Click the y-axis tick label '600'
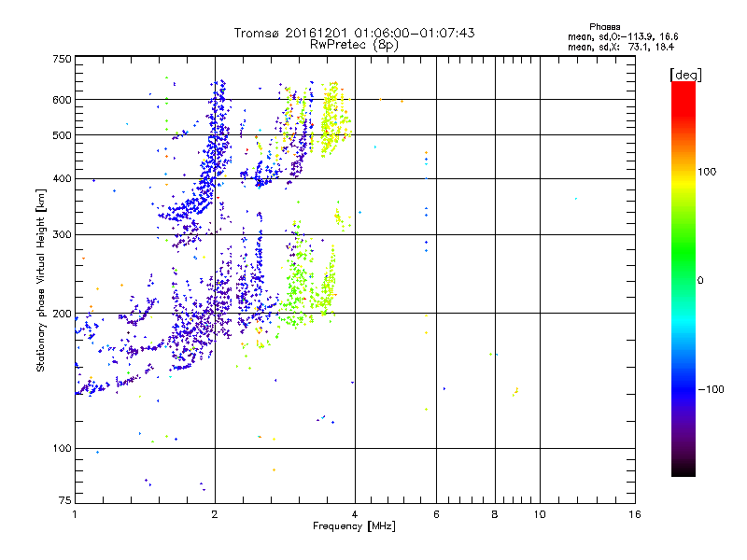 coord(62,100)
